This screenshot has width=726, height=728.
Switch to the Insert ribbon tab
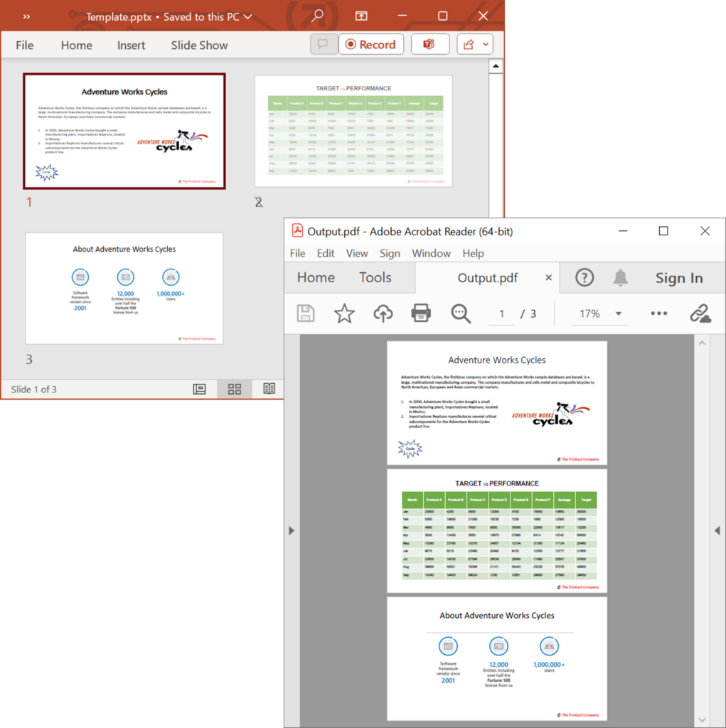pyautogui.click(x=131, y=44)
